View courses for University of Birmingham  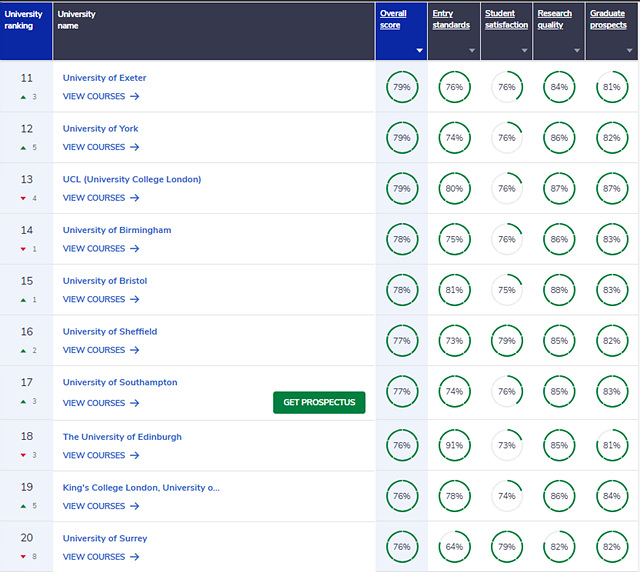(x=101, y=249)
